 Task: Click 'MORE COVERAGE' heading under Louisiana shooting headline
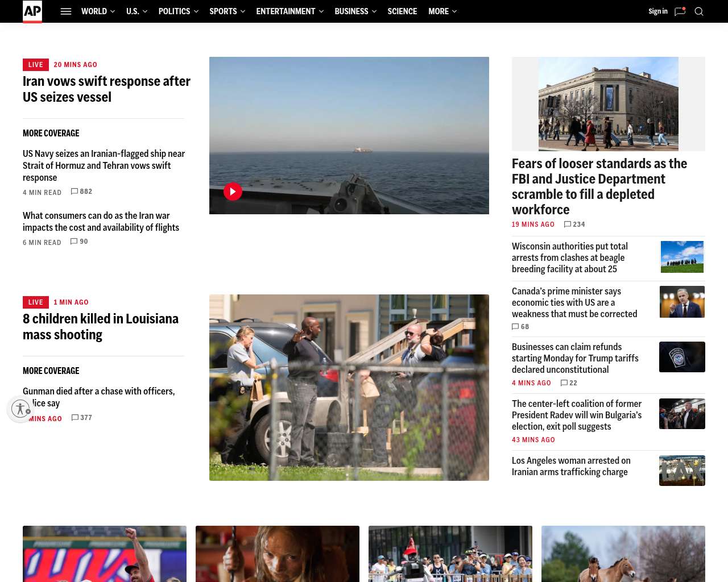point(51,371)
